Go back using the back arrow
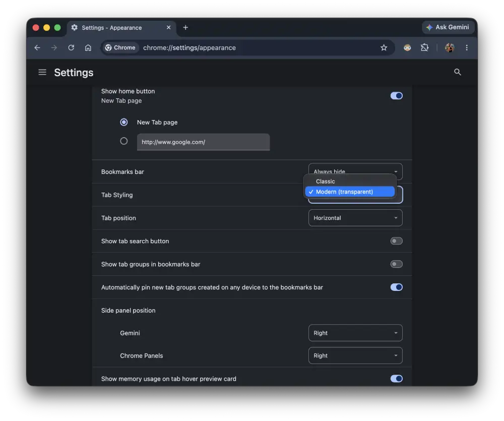Image resolution: width=504 pixels, height=421 pixels. click(37, 47)
